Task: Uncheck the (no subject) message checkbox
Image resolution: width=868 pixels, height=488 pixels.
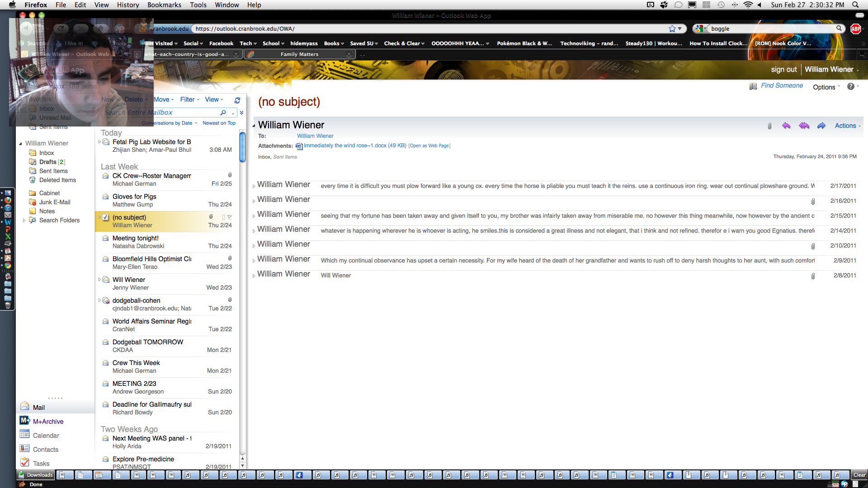Action: pyautogui.click(x=105, y=217)
